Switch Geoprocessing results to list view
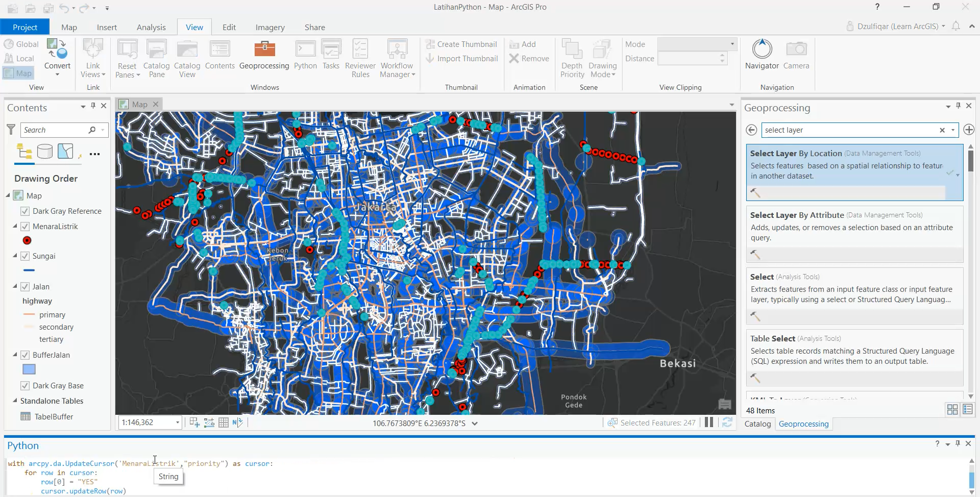 pos(968,410)
